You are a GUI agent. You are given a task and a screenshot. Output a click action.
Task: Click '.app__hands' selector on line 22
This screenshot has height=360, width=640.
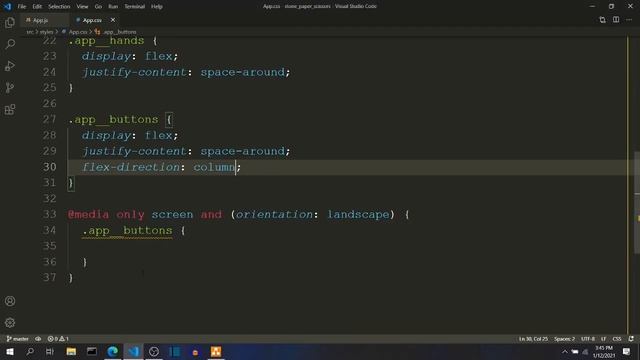106,41
